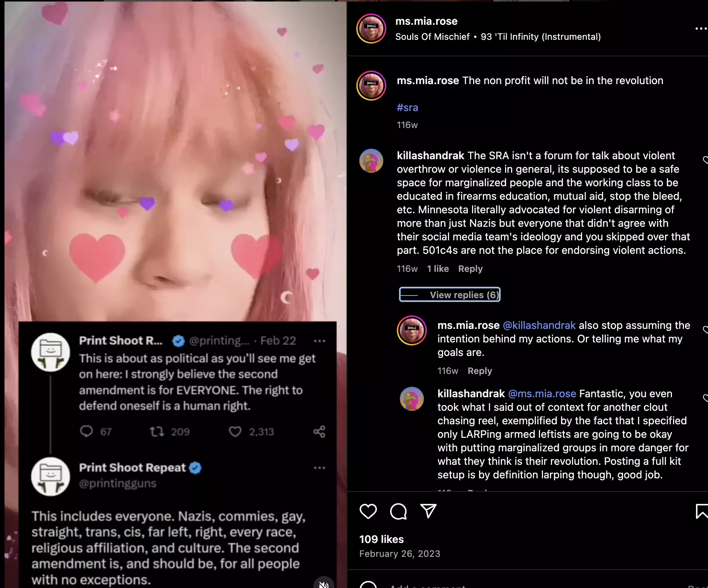Open the @killashandrak mention link
This screenshot has height=588, width=708.
coord(539,325)
